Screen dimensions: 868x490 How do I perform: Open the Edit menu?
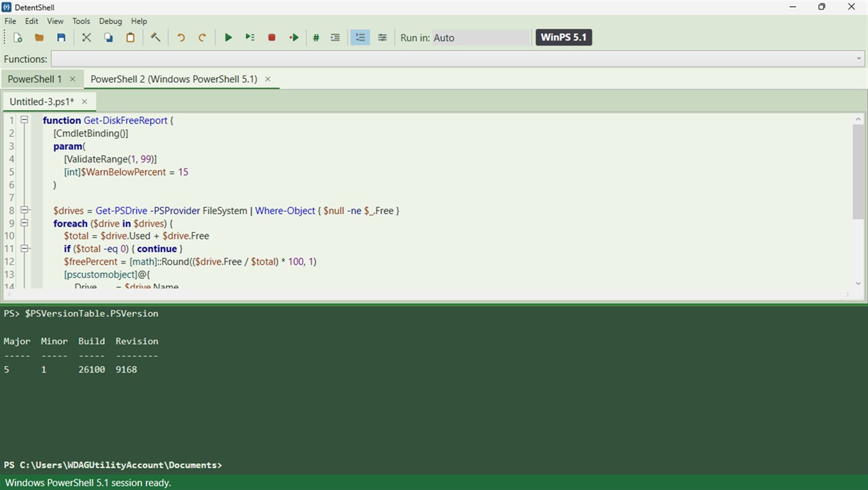pyautogui.click(x=32, y=21)
